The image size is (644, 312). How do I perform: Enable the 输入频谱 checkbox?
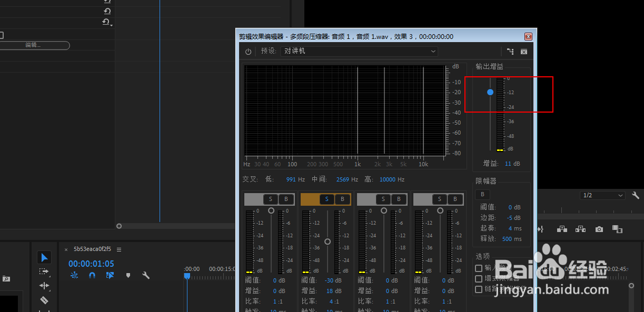[x=479, y=268]
